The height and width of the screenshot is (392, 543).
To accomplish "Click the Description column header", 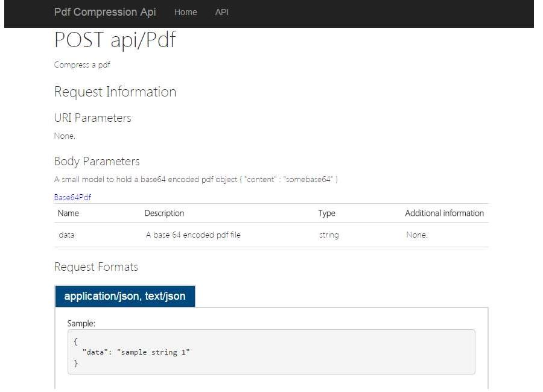I will (164, 213).
